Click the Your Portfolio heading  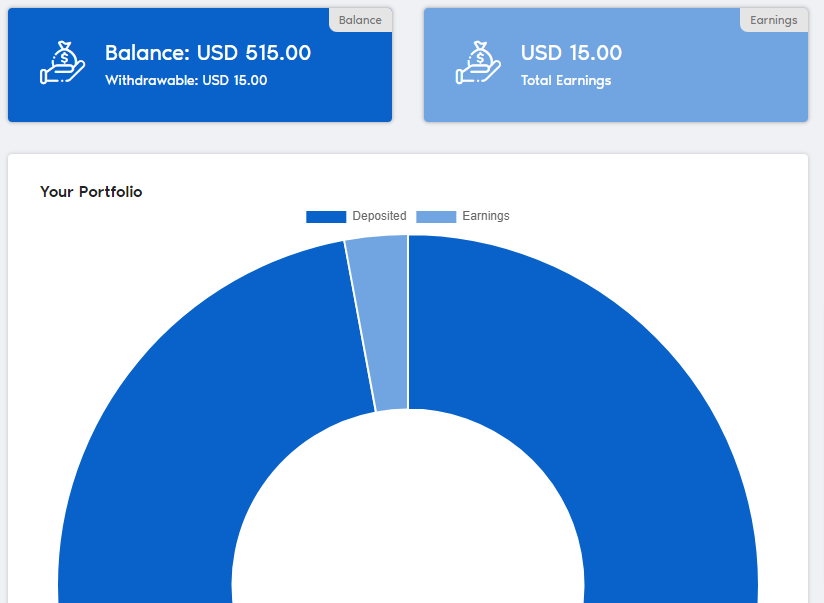[x=91, y=191]
